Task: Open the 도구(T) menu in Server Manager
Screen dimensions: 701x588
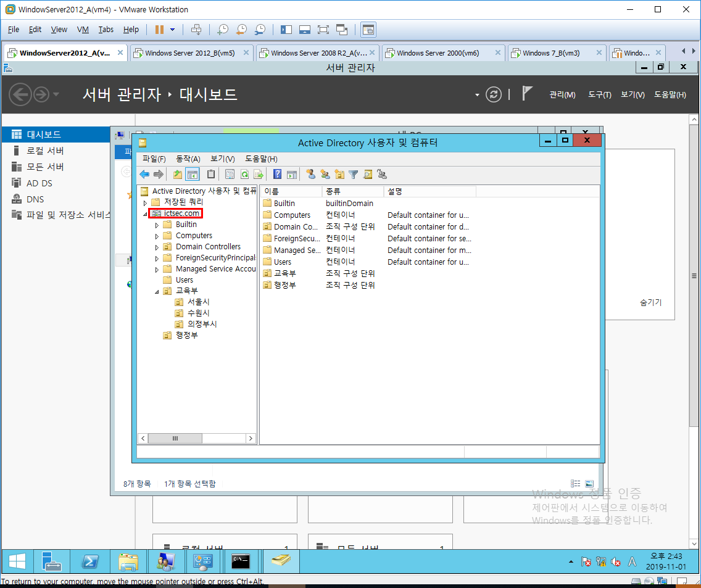Action: coord(600,95)
